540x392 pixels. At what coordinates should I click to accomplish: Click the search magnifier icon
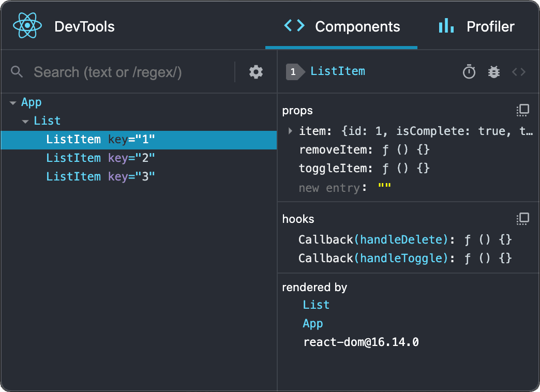[17, 72]
